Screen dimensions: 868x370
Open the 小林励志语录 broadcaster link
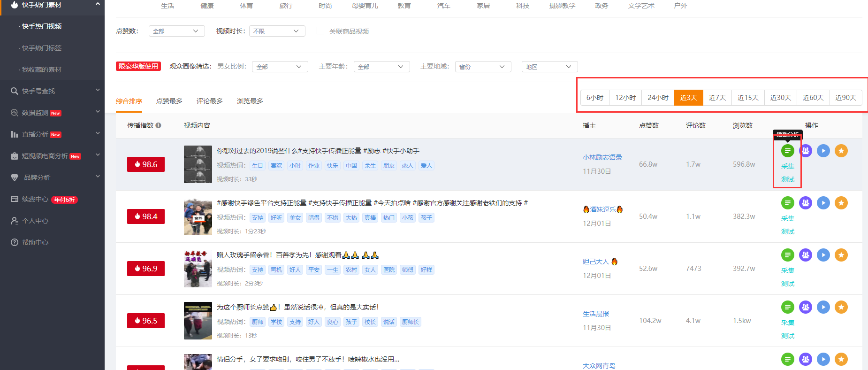click(602, 157)
